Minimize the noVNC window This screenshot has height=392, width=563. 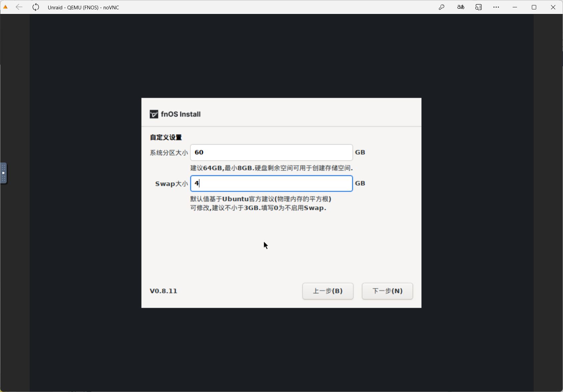click(515, 7)
